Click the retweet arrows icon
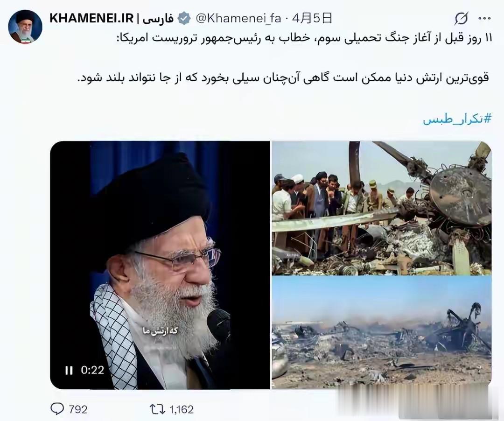 click(x=157, y=409)
